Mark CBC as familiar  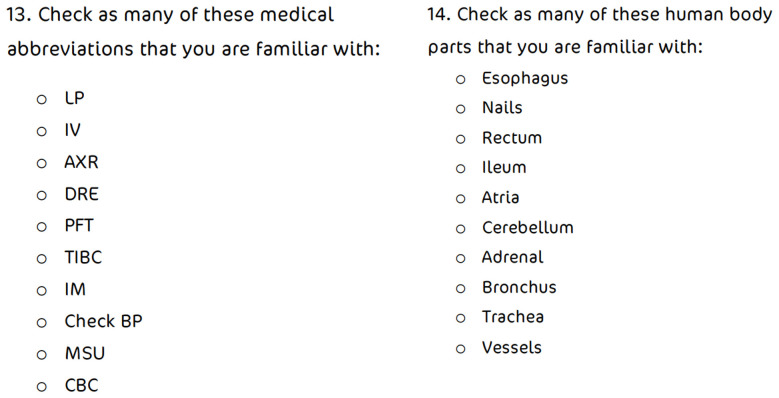tap(42, 387)
